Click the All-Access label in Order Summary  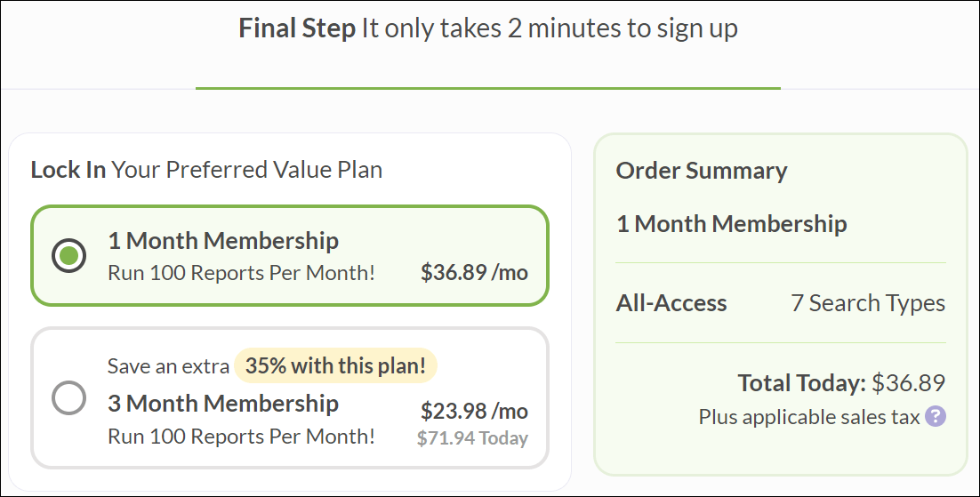pyautogui.click(x=671, y=303)
